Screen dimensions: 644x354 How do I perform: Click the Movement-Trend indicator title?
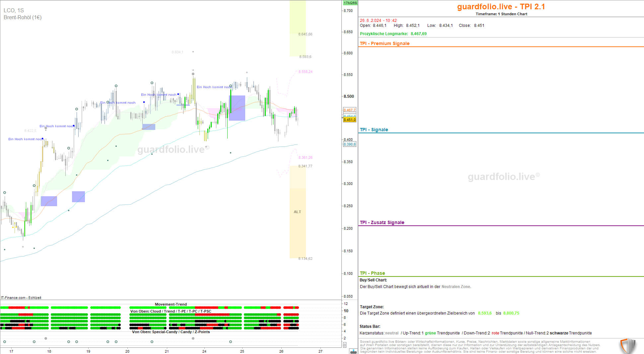(171, 304)
